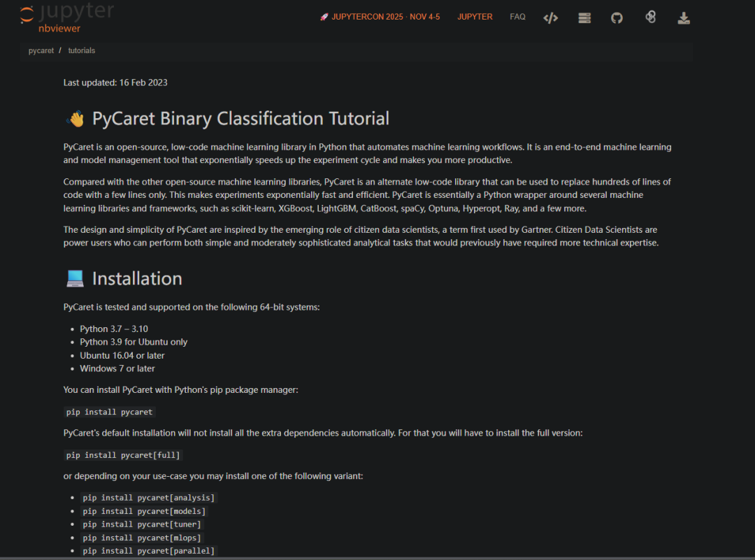Visit the JUPYTERCON 2025 NOV 4-5 link
Image resolution: width=755 pixels, height=560 pixels.
tap(384, 16)
